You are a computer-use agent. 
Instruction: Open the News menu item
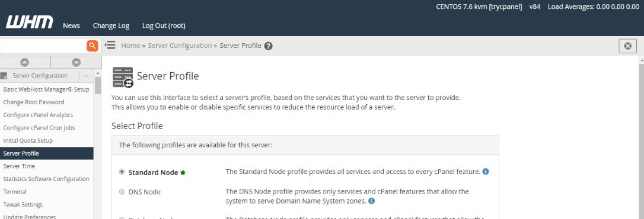pos(72,25)
